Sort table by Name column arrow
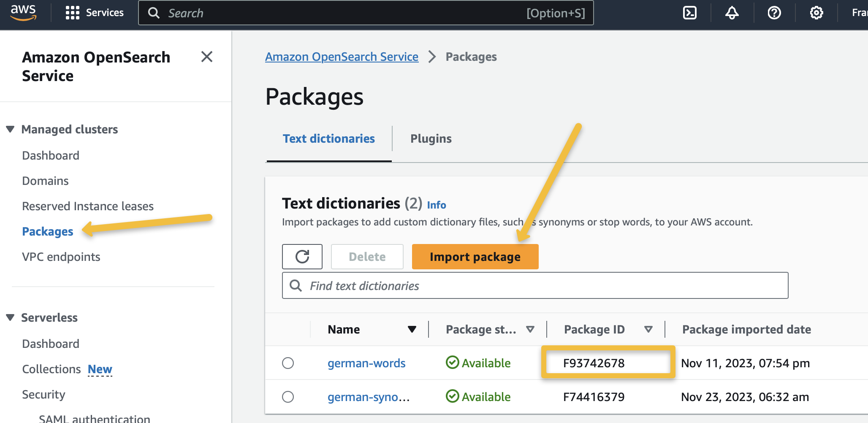Image resolution: width=868 pixels, height=423 pixels. click(x=412, y=329)
